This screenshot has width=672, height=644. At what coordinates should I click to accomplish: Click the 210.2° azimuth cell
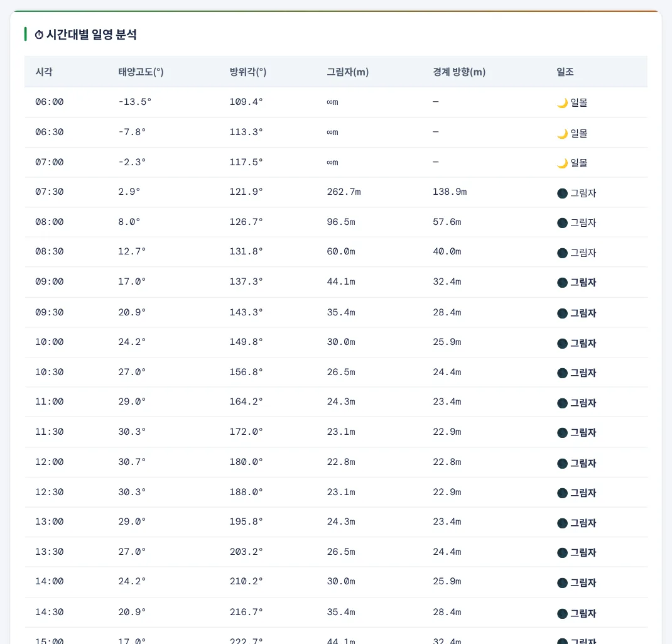(246, 581)
